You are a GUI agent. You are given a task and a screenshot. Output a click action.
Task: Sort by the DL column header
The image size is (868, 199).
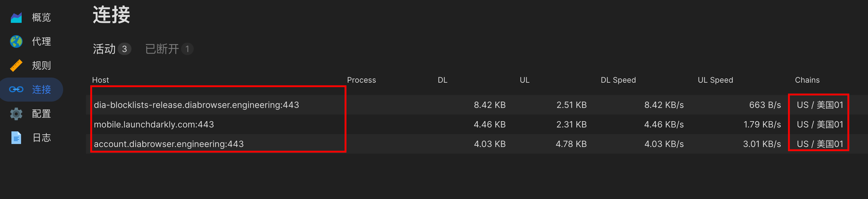tap(442, 80)
